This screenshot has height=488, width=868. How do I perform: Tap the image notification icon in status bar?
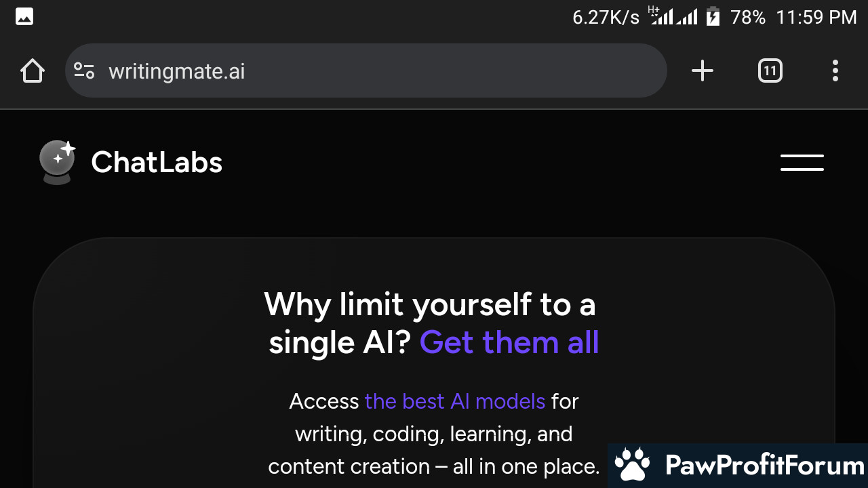click(x=25, y=17)
